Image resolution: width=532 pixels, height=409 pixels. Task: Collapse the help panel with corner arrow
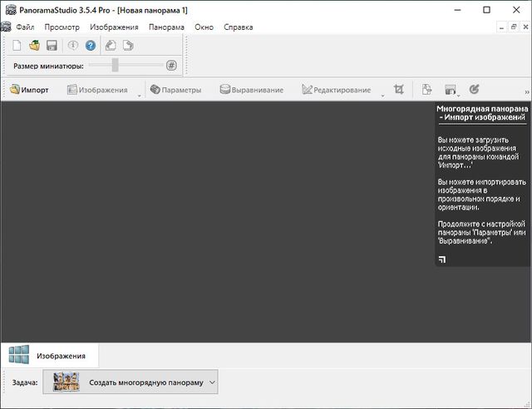click(x=441, y=259)
